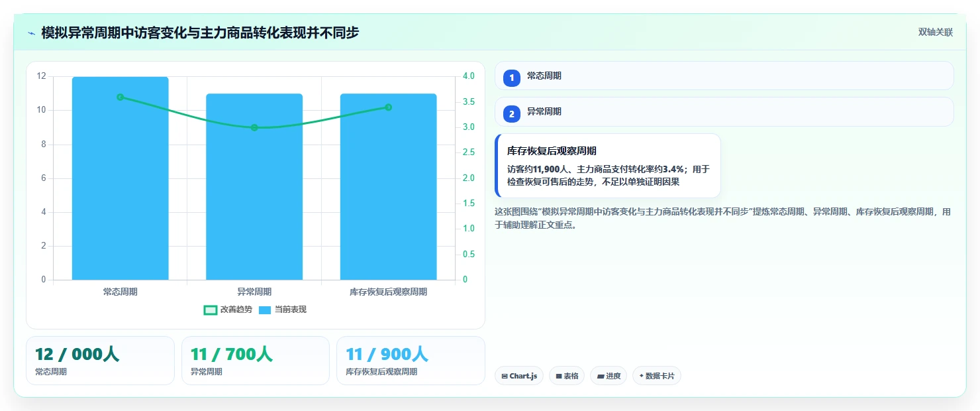The height and width of the screenshot is (411, 980).
Task: Click the x-axis label 常态周期
Action: pyautogui.click(x=121, y=292)
